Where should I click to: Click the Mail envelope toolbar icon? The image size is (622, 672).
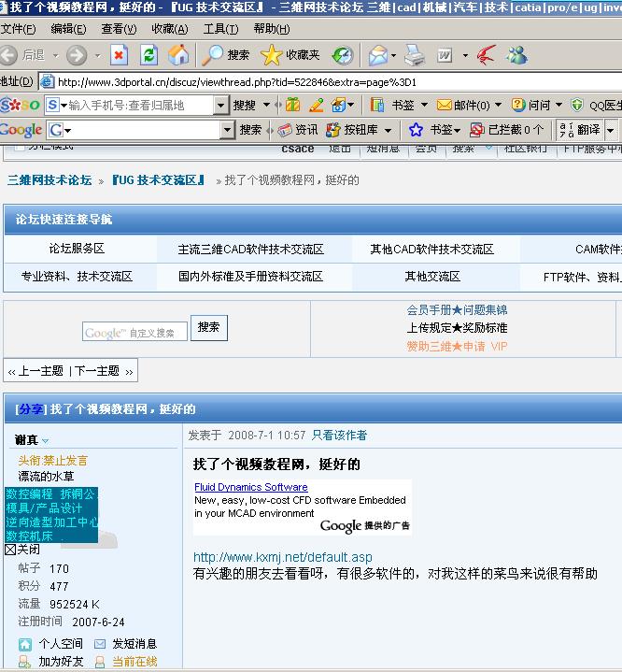(378, 55)
